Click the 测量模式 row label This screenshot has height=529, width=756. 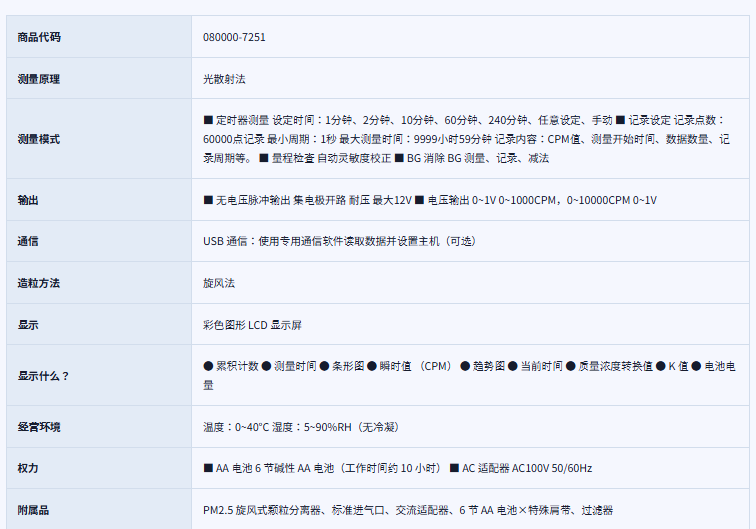tap(39, 139)
